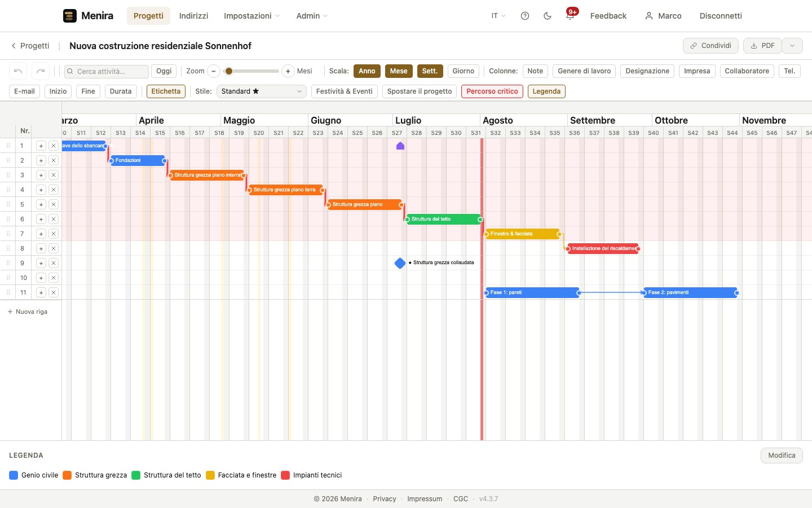Click the redo arrow icon
Screen dimensions: 812x508
tap(41, 71)
